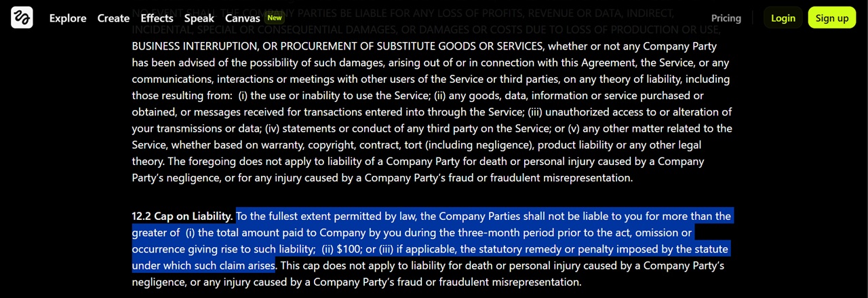Click the highlighted text starting 'To the fullest extent'

[x=431, y=241]
